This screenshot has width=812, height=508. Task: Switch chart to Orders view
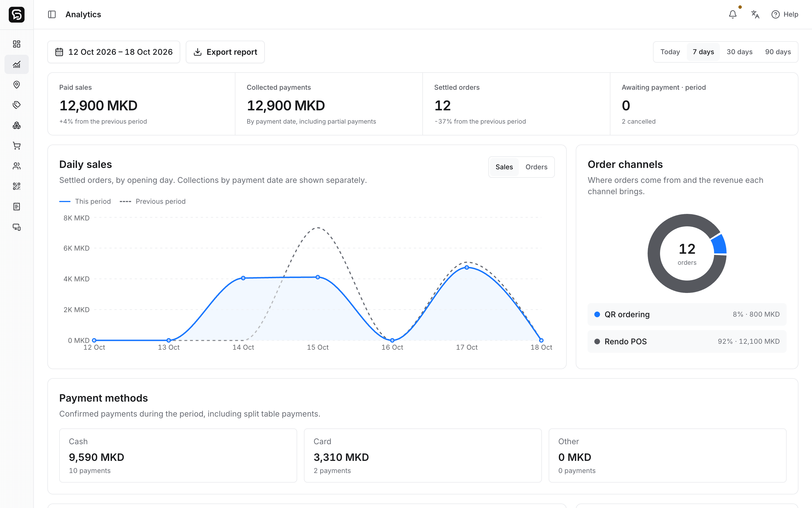point(536,167)
